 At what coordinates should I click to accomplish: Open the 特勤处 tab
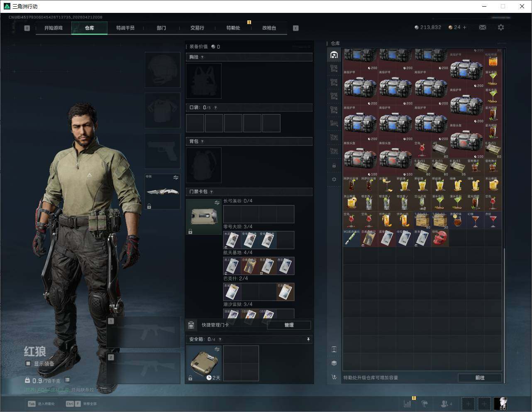(233, 28)
